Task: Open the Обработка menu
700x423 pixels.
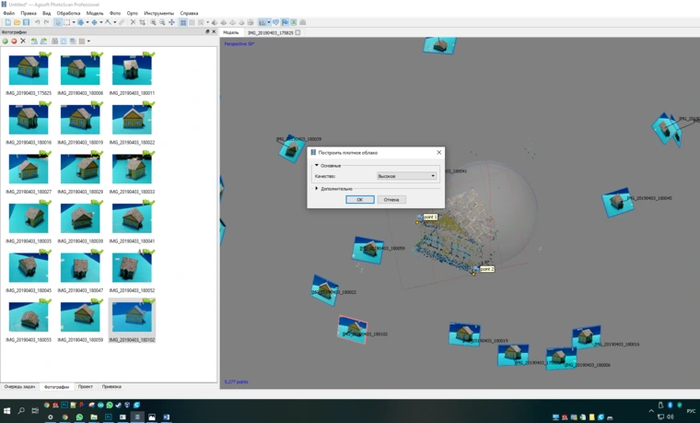Action: tap(68, 13)
